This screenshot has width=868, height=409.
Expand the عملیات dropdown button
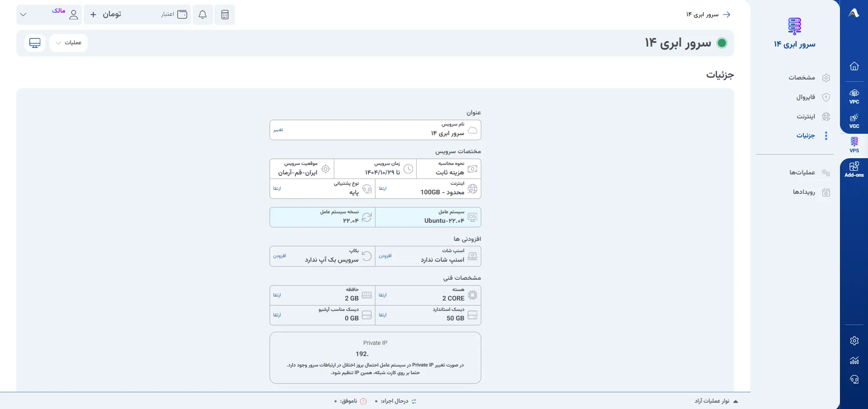pos(68,43)
